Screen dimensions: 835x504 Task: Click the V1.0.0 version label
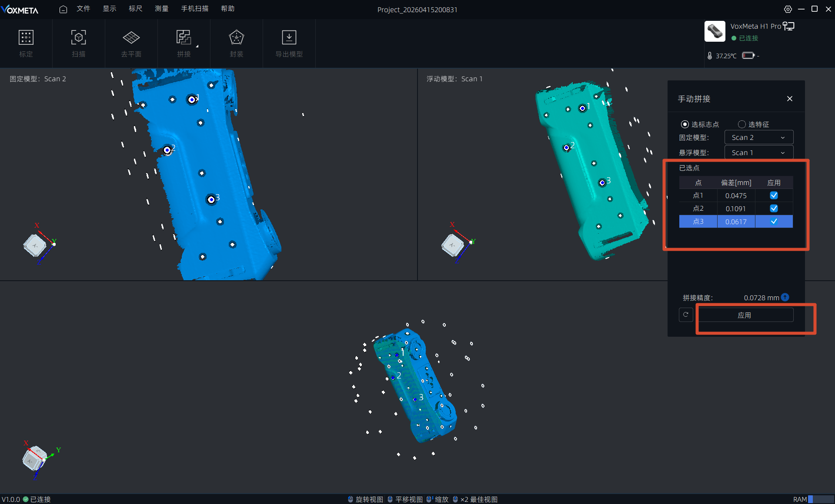tap(11, 499)
